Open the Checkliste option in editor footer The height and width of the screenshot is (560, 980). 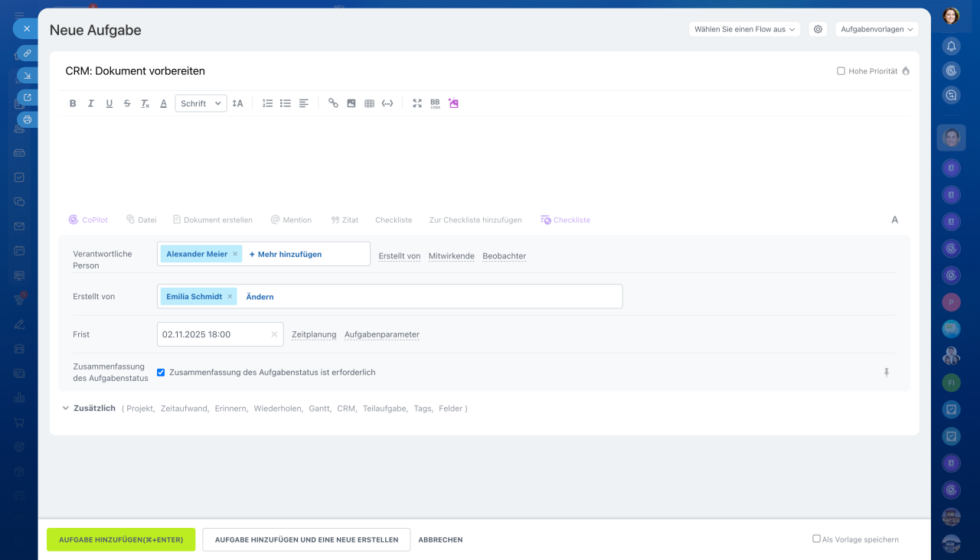(394, 220)
